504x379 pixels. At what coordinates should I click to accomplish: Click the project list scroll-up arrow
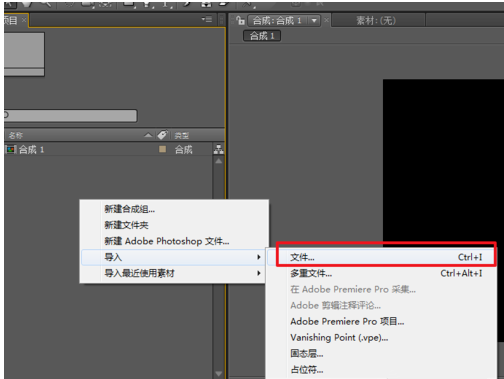219,161
